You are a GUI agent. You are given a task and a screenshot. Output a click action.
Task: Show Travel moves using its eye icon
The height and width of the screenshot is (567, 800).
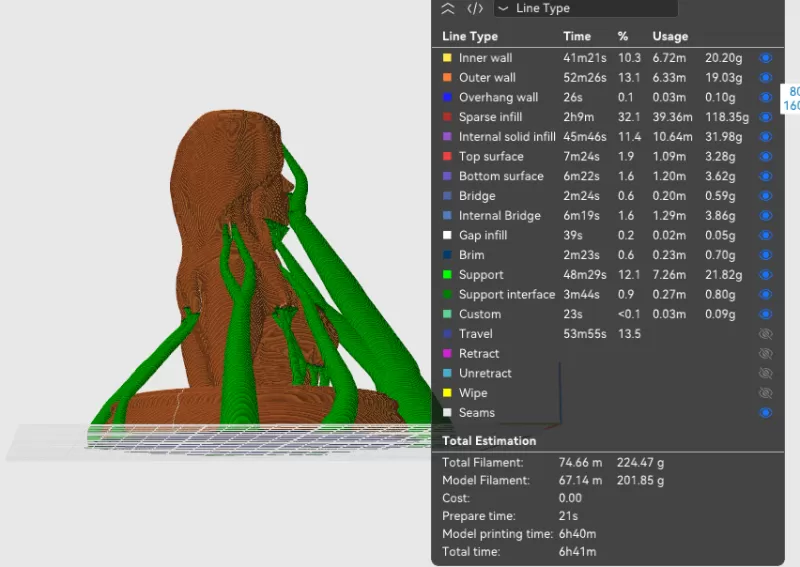click(766, 334)
